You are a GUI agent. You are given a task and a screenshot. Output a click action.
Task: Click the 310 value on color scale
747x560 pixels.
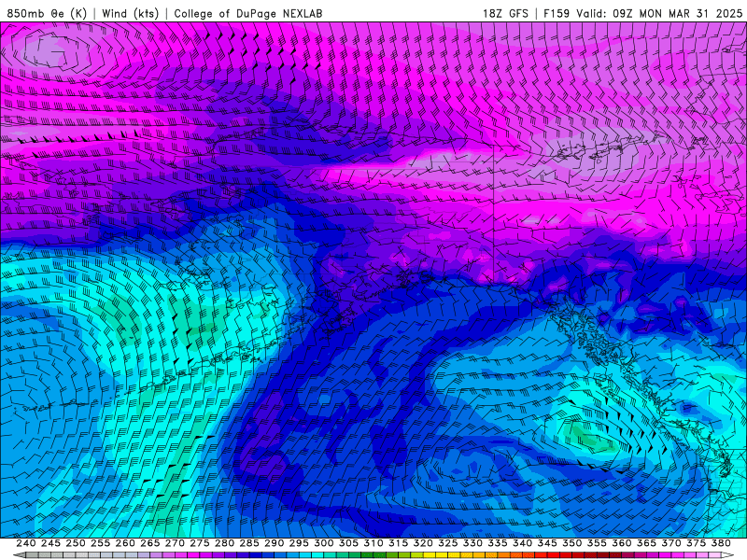pos(373,543)
